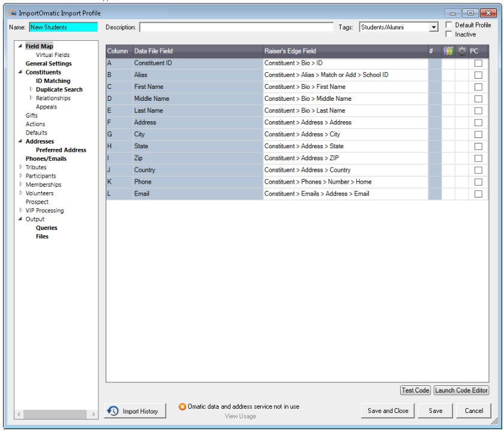Click the clock icon on Import History
504x431 pixels.
(112, 411)
